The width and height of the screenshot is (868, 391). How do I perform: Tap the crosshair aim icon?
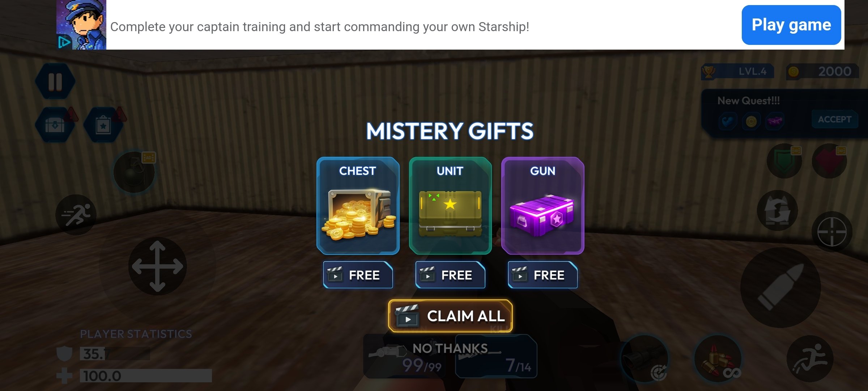pyautogui.click(x=832, y=232)
